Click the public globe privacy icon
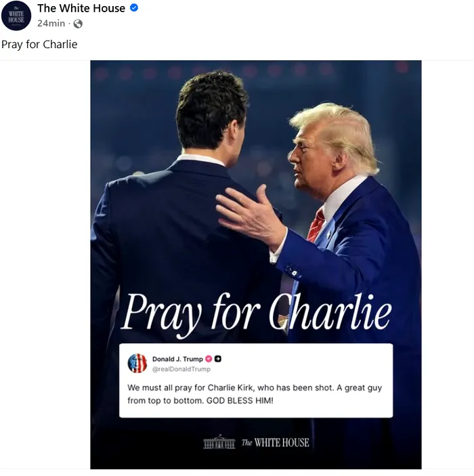Image resolution: width=474 pixels, height=476 pixels. point(78,24)
